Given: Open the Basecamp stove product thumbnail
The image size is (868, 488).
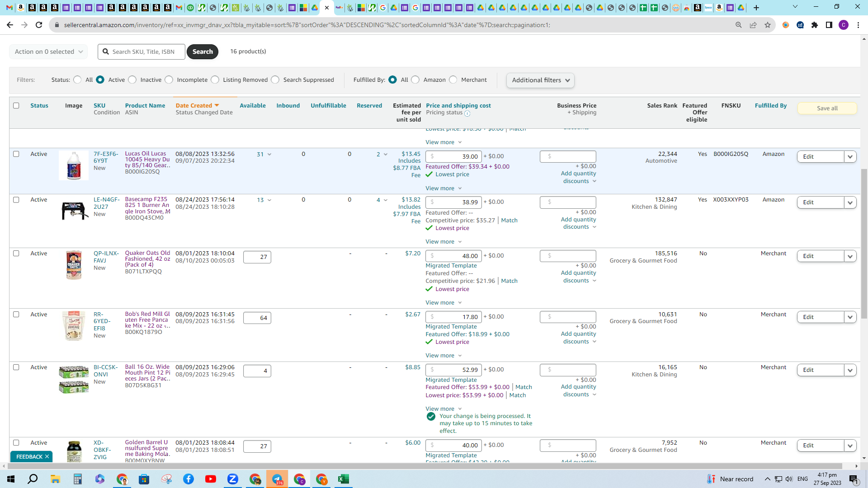Looking at the screenshot, I should 74,211.
